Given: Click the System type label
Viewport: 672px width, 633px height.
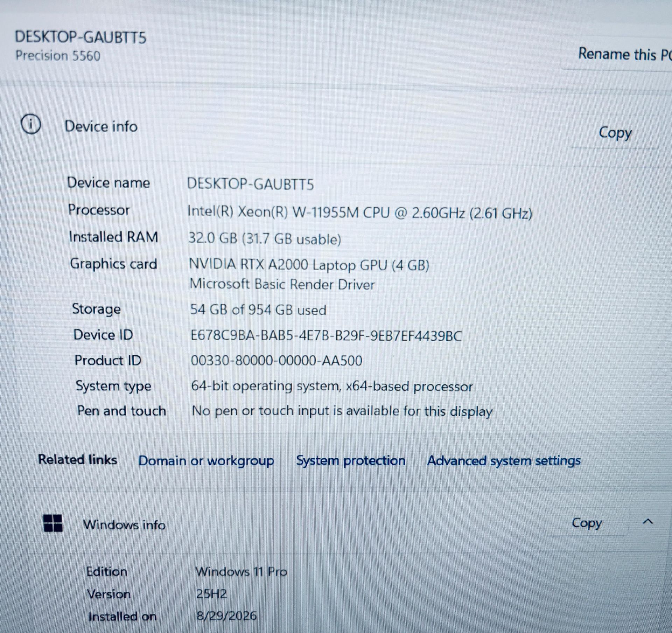Looking at the screenshot, I should 114,386.
